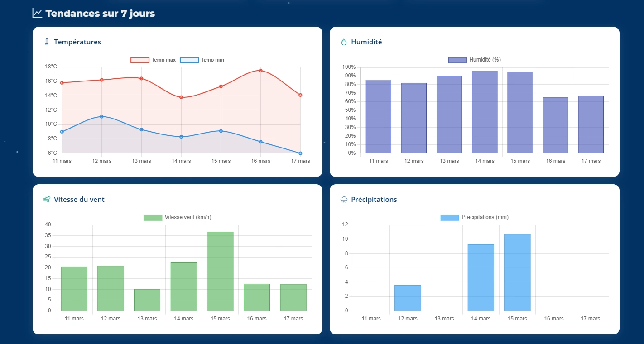Select the 15 mars wind speed bar
Screen dimensions: 644x344
point(220,271)
